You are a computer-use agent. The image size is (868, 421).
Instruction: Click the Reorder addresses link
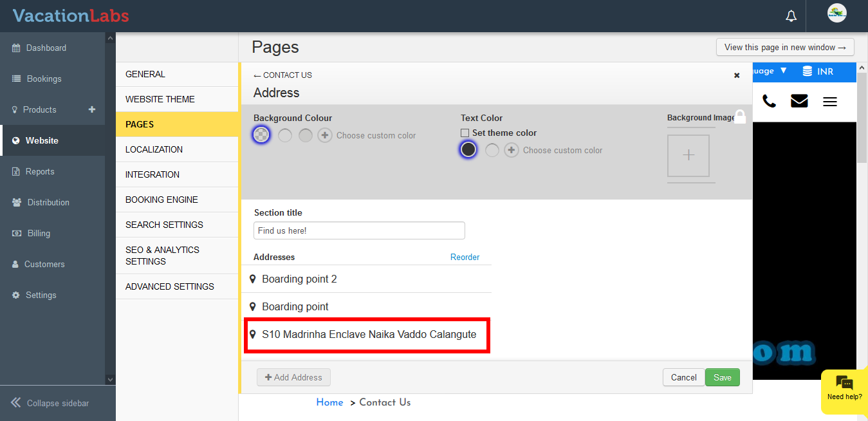465,257
